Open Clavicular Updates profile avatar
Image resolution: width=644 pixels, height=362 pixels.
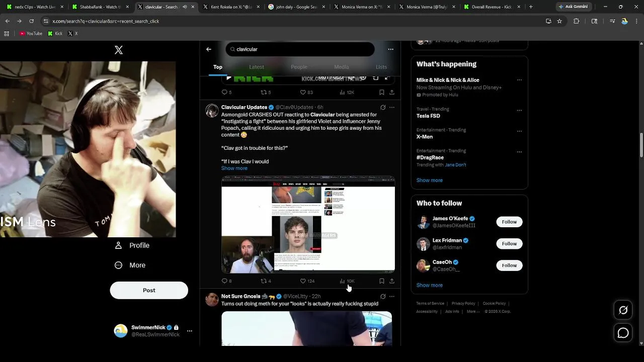[212, 111]
